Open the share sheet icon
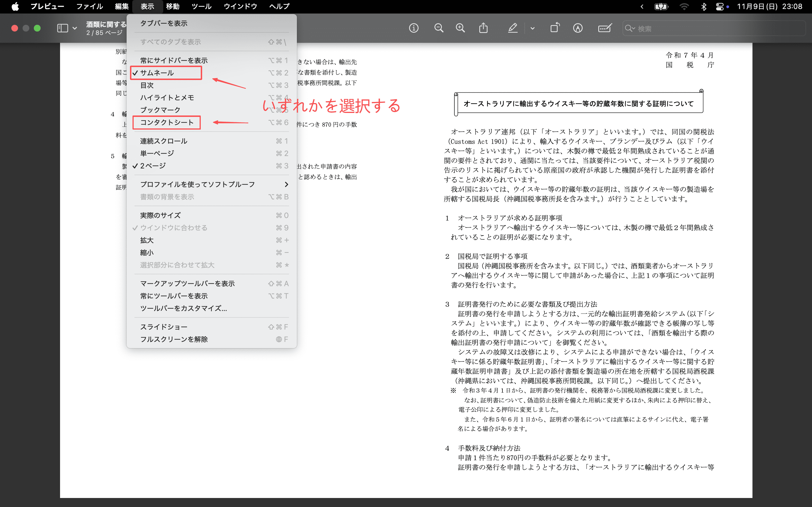The height and width of the screenshot is (507, 812). [483, 28]
